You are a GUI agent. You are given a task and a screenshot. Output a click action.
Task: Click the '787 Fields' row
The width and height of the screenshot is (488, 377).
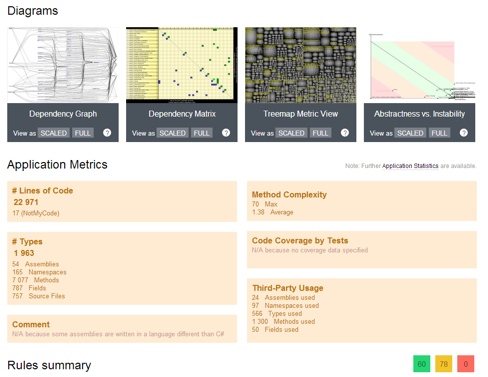click(29, 288)
